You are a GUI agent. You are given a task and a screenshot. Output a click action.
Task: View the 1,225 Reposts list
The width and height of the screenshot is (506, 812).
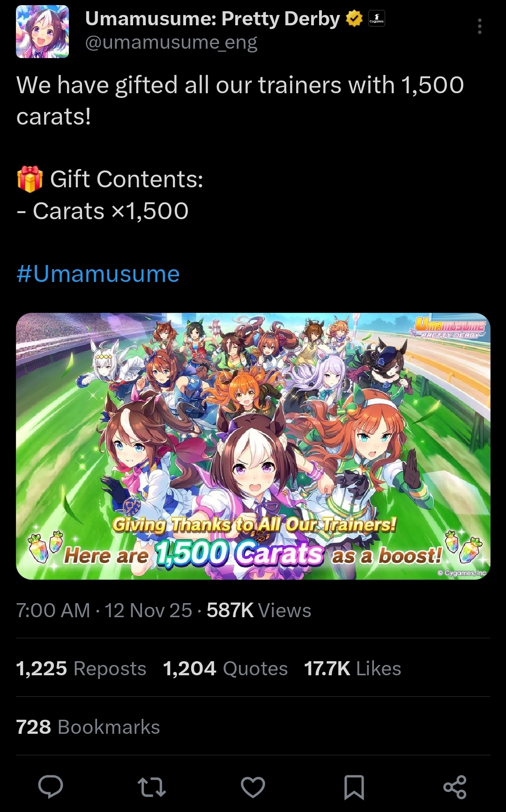click(x=81, y=669)
